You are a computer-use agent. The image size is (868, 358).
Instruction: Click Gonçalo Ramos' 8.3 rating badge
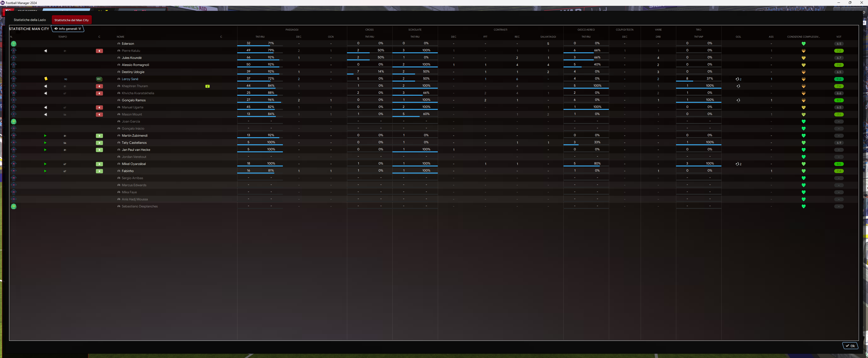839,101
